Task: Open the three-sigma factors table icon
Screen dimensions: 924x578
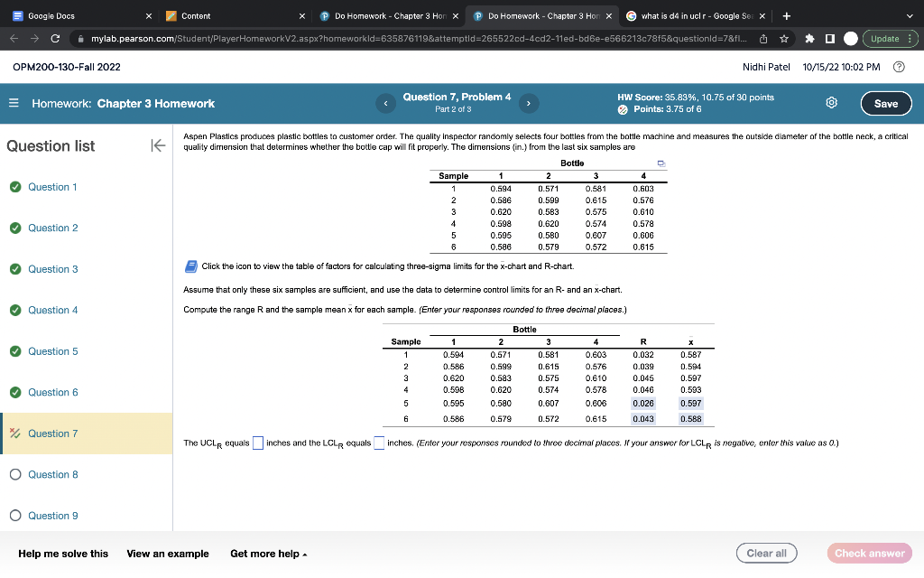Action: (189, 266)
